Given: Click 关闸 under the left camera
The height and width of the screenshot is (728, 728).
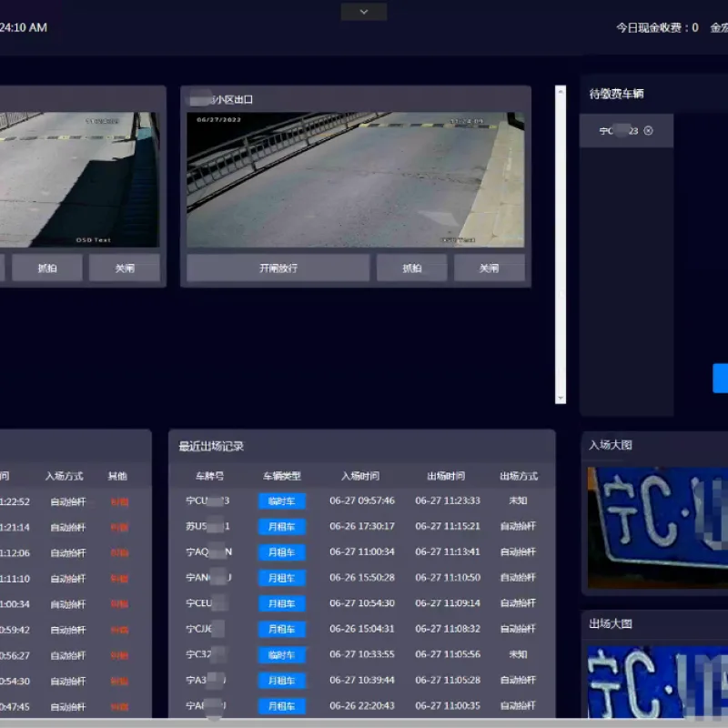Looking at the screenshot, I should point(125,268).
